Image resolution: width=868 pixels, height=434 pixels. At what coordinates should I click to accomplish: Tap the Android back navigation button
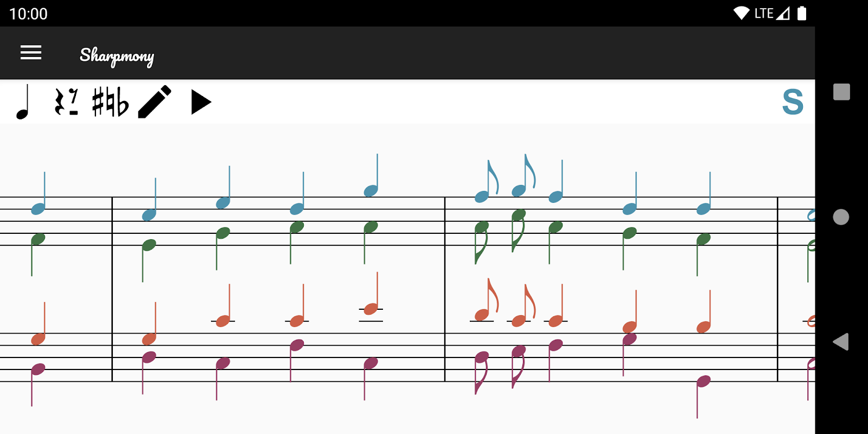click(841, 342)
